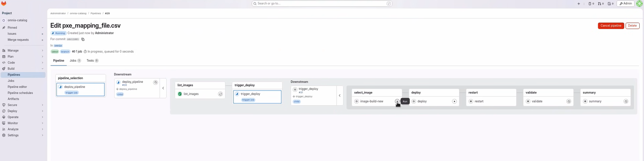Open Jobs in the Build sidebar

click(23, 81)
